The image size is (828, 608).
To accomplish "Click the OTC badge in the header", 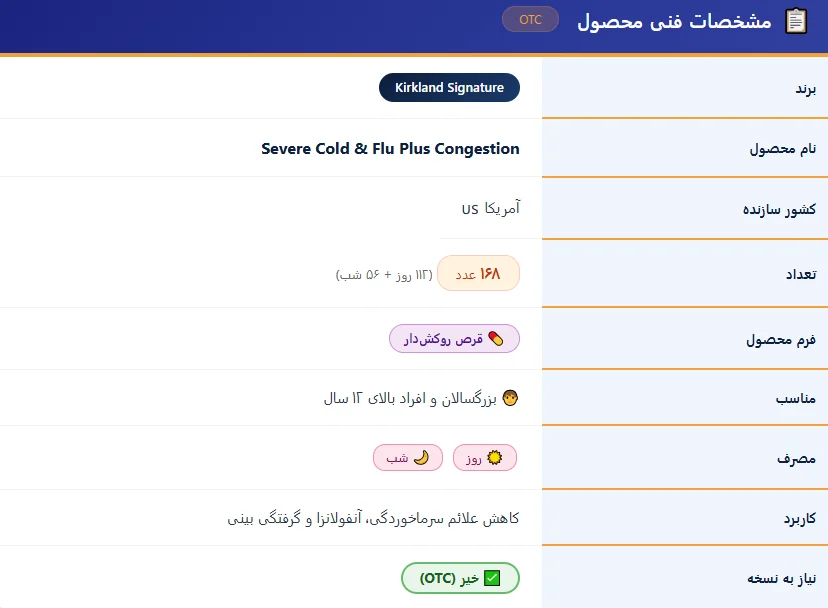I will point(530,20).
